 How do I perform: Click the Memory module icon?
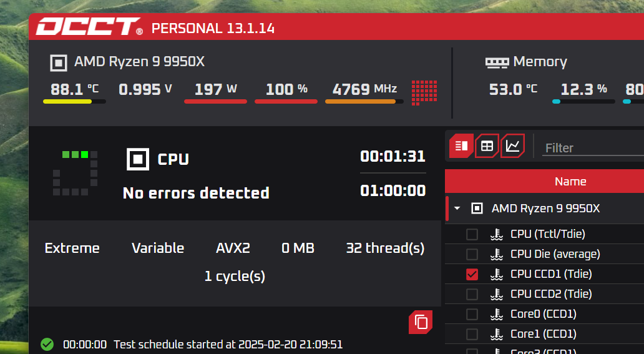497,62
